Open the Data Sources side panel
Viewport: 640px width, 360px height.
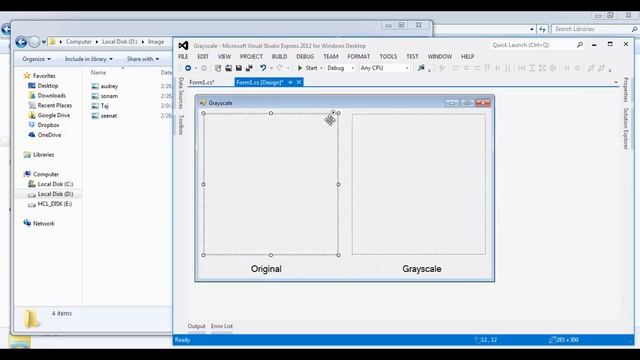click(x=181, y=93)
